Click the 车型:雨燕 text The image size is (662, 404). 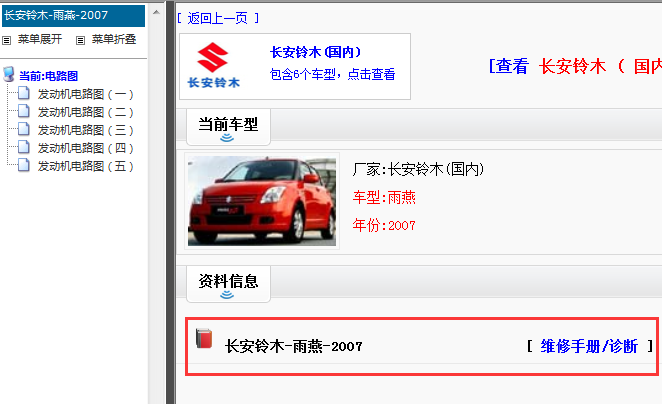point(384,197)
